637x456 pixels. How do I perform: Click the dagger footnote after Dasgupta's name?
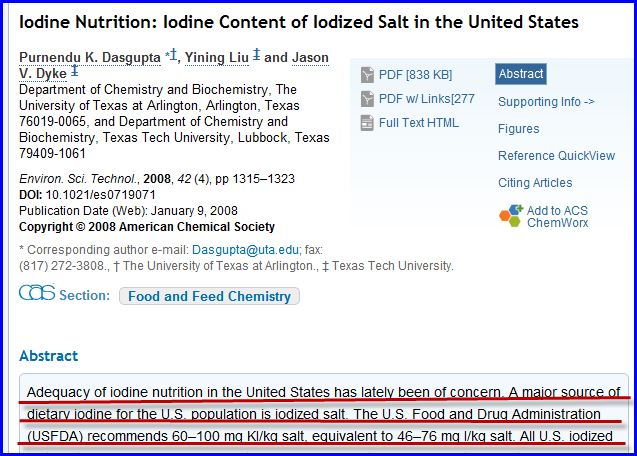(x=174, y=56)
